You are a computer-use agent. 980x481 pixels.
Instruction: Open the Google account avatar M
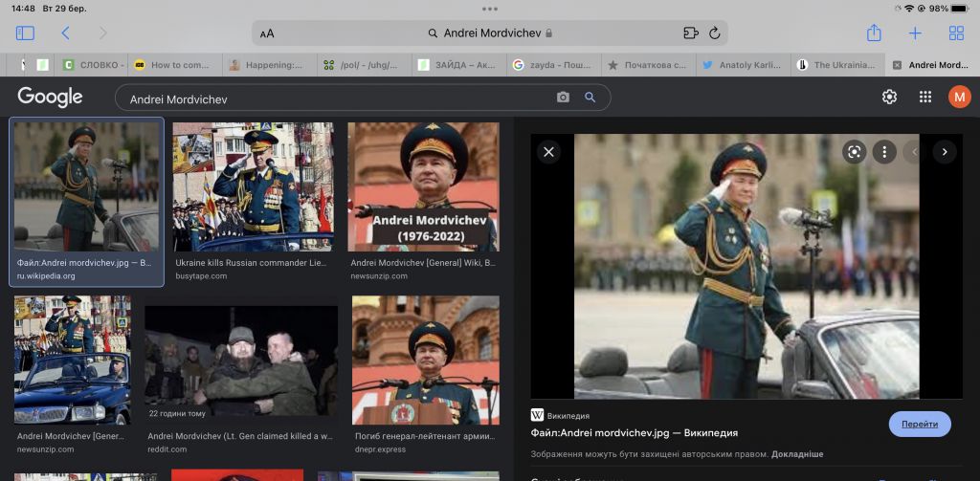click(x=959, y=97)
